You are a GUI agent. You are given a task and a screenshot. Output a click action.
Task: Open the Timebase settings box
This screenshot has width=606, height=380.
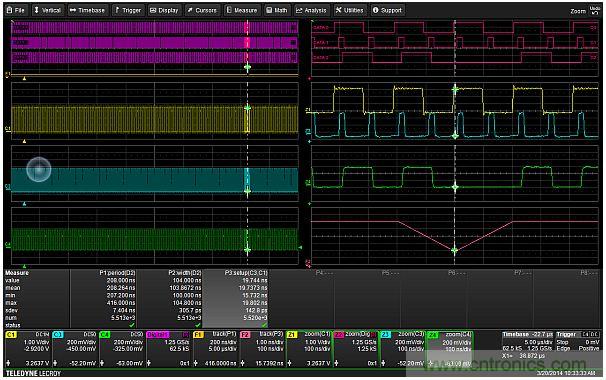[x=527, y=346]
